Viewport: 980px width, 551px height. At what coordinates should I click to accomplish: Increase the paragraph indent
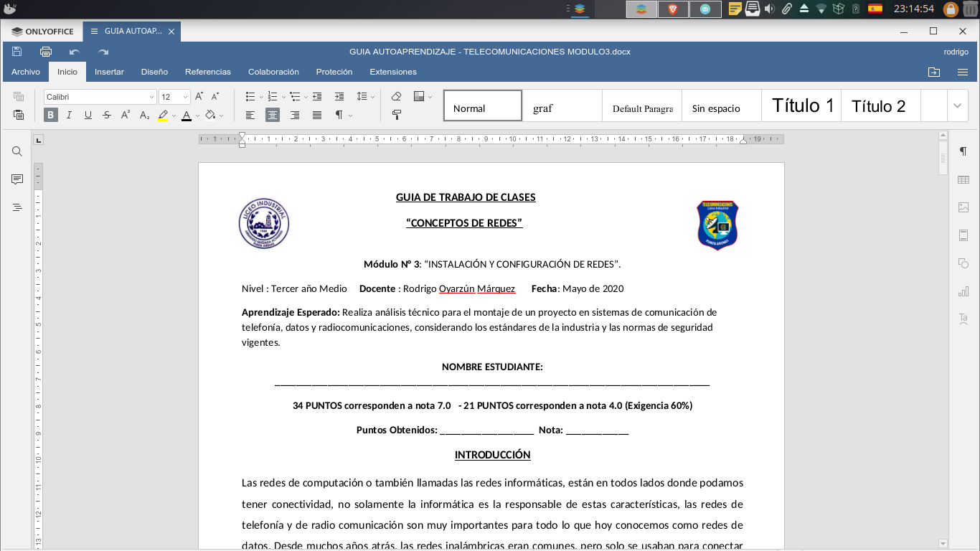(x=339, y=96)
